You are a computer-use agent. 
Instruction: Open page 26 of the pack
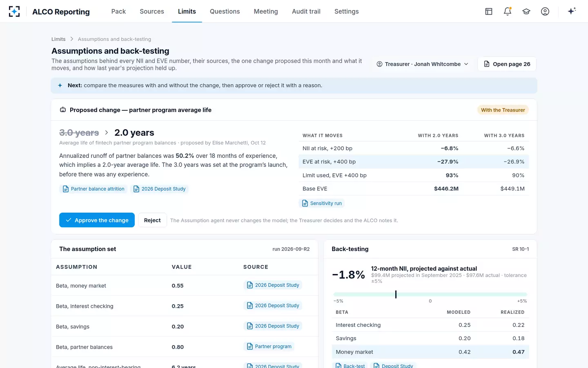pyautogui.click(x=507, y=64)
